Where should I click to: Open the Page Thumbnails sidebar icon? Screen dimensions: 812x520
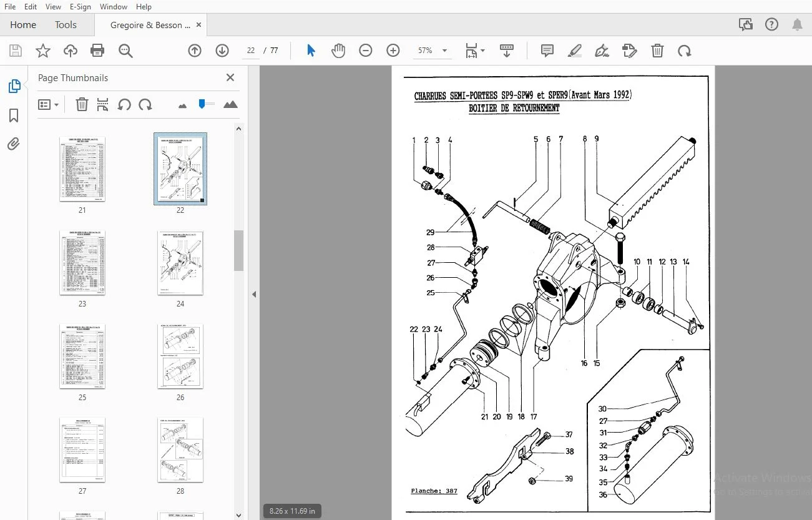pyautogui.click(x=14, y=87)
